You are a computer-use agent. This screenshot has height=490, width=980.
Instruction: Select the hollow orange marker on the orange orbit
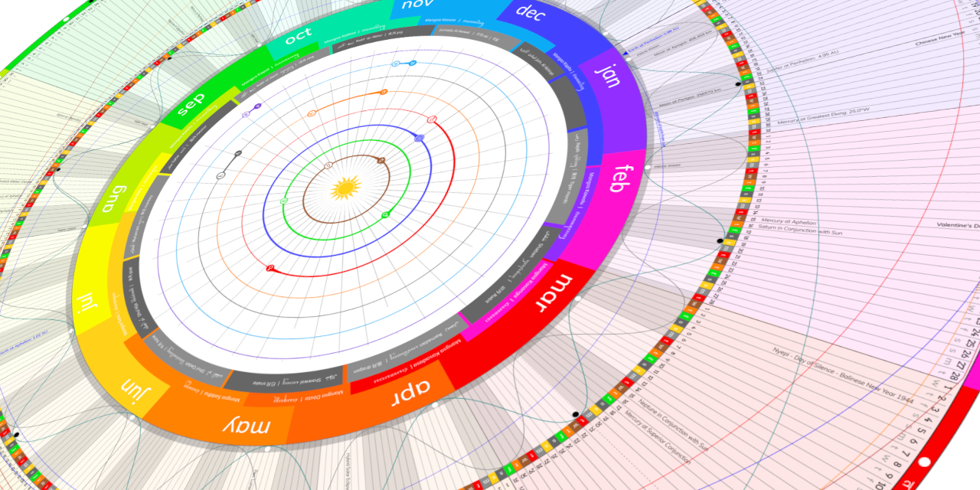312,113
